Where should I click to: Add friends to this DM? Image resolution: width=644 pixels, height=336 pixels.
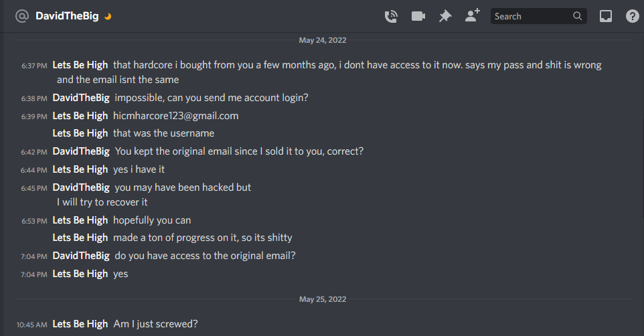click(472, 16)
